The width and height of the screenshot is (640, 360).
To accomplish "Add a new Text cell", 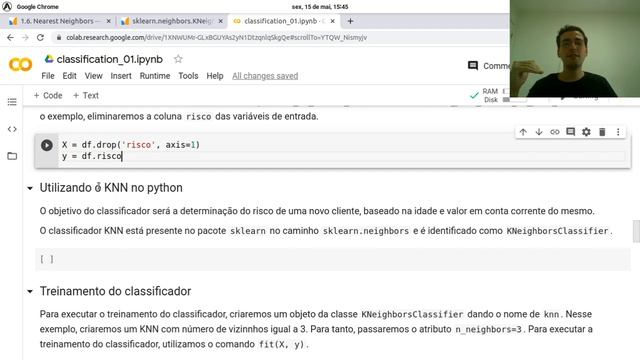I will (x=86, y=96).
